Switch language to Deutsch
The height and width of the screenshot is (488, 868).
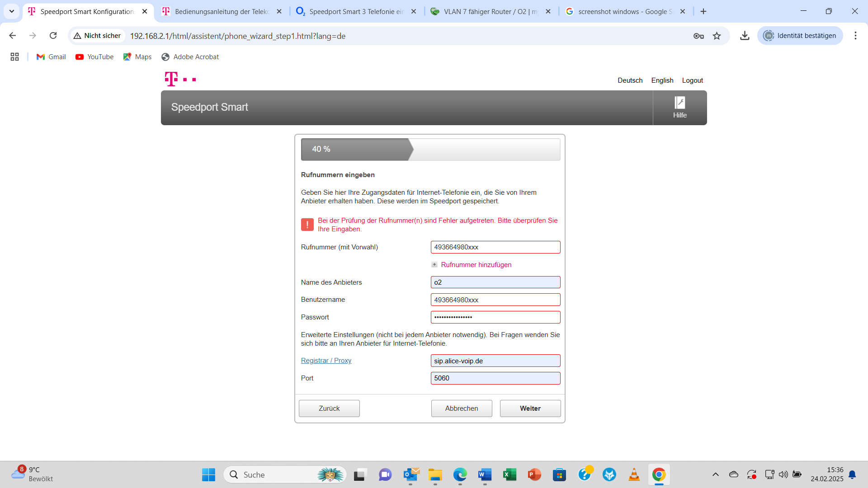(630, 80)
